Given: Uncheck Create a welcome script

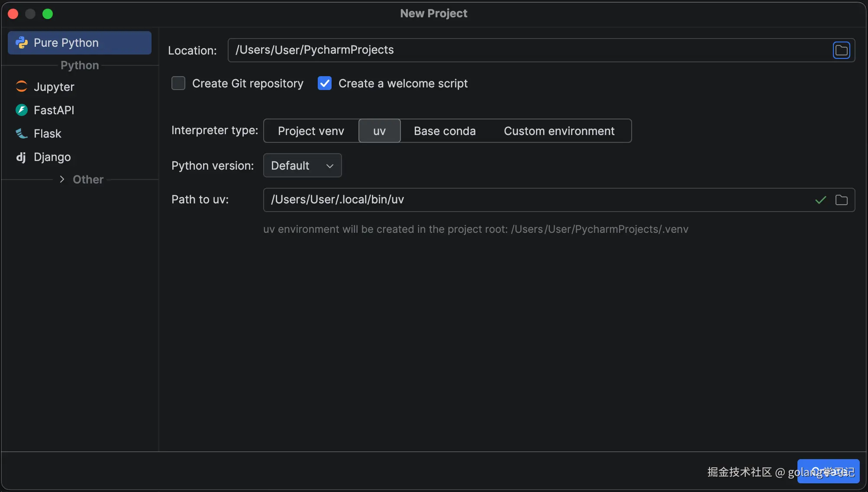Looking at the screenshot, I should (x=325, y=83).
